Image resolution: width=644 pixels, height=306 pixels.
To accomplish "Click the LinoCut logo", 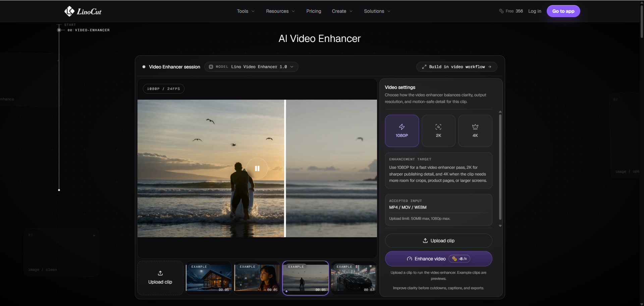I will click(83, 11).
